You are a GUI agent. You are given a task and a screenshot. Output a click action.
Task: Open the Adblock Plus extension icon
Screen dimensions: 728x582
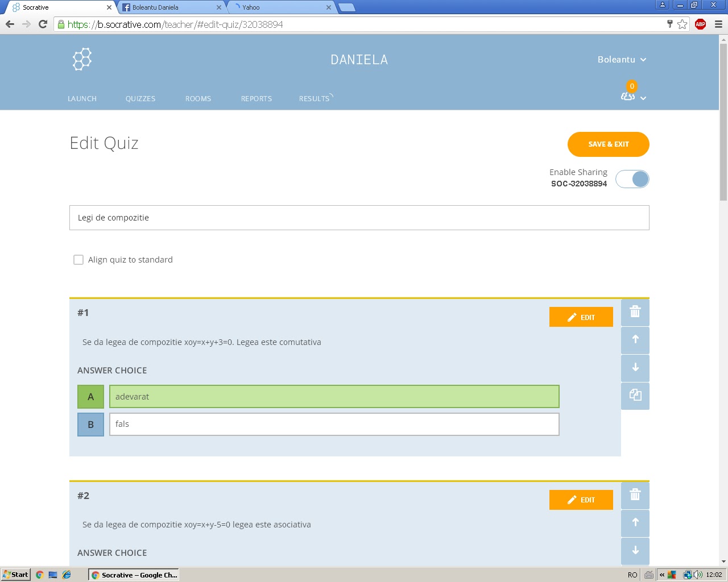pos(700,24)
